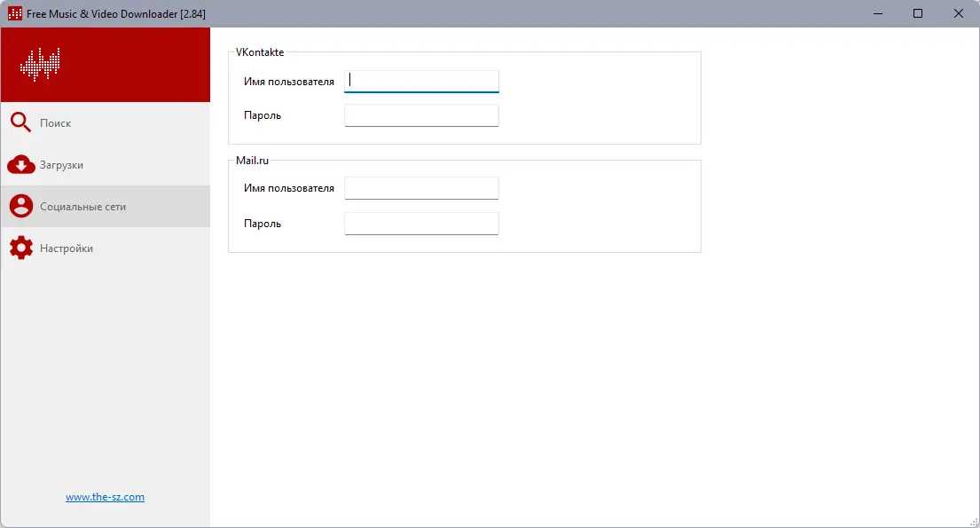The height and width of the screenshot is (528, 980).
Task: Focus the Mail.ru Пароль field
Action: pyautogui.click(x=421, y=224)
